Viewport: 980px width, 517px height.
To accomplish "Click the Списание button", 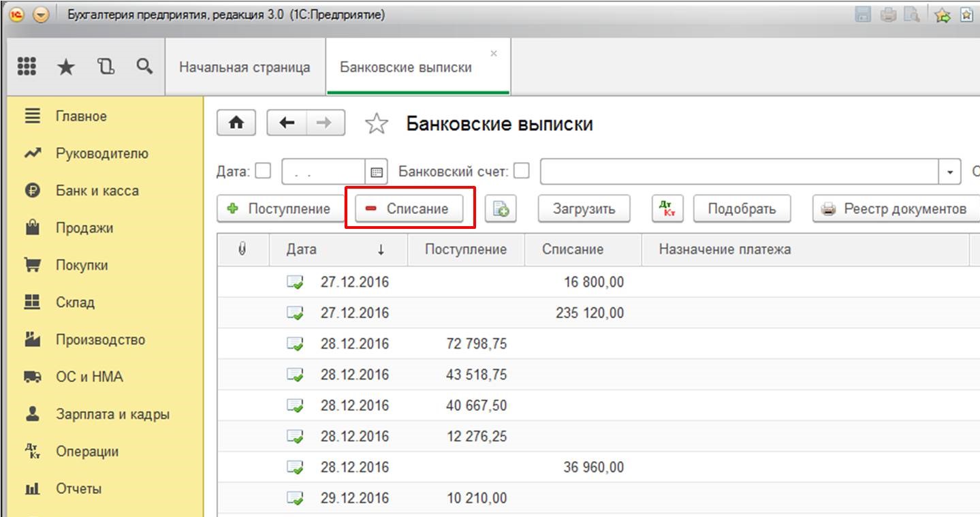I will pyautogui.click(x=409, y=209).
